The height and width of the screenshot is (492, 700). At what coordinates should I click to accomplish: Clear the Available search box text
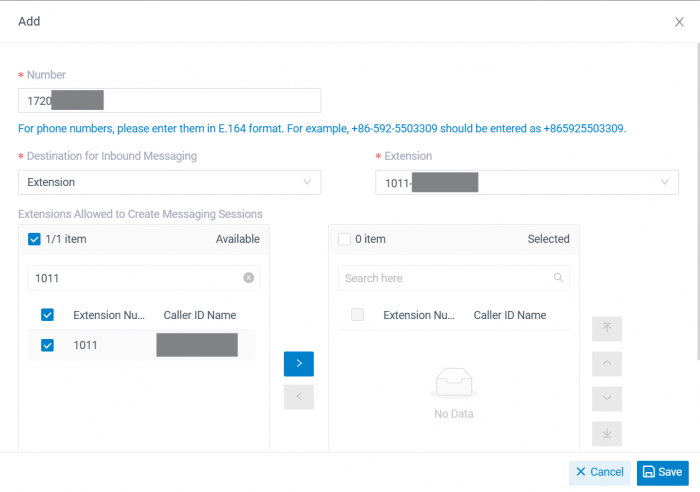249,278
